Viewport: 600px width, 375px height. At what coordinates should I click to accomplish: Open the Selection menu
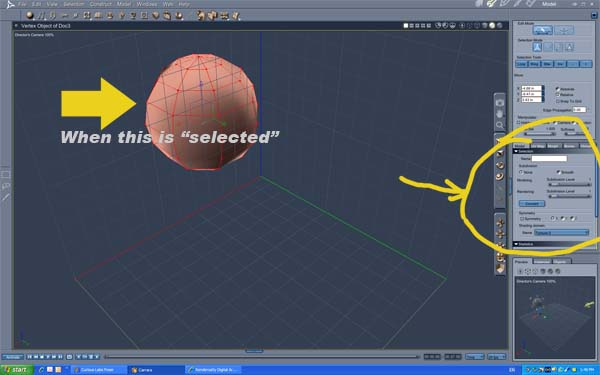click(x=73, y=4)
